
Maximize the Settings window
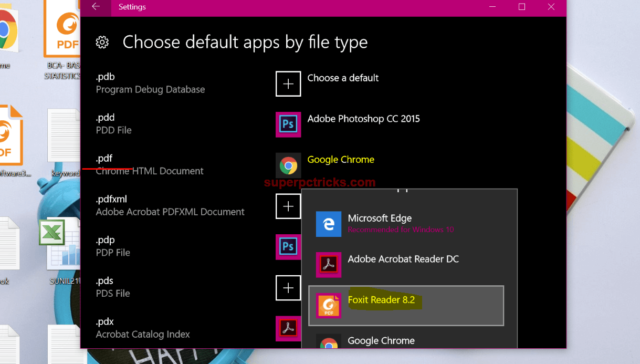[x=522, y=7]
